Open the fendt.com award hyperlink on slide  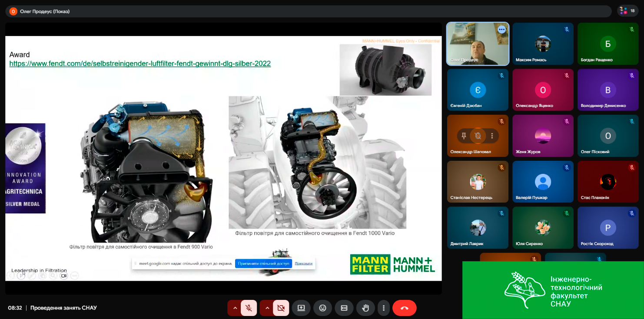click(x=140, y=63)
